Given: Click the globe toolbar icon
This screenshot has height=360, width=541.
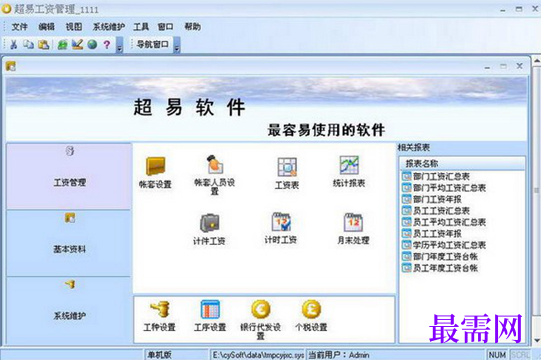Looking at the screenshot, I should [92, 45].
